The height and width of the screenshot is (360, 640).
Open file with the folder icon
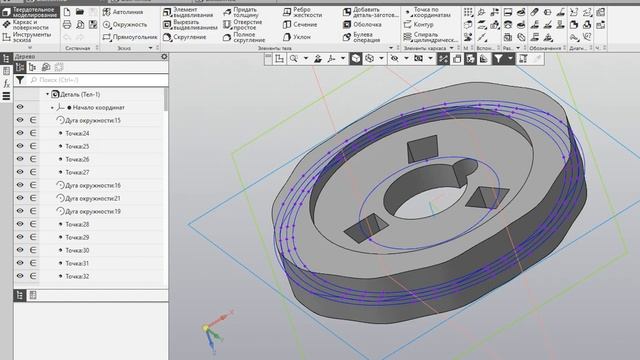80,12
